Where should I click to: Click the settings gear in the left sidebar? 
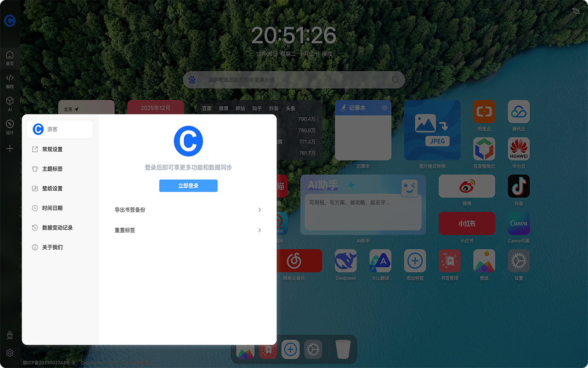pos(10,353)
